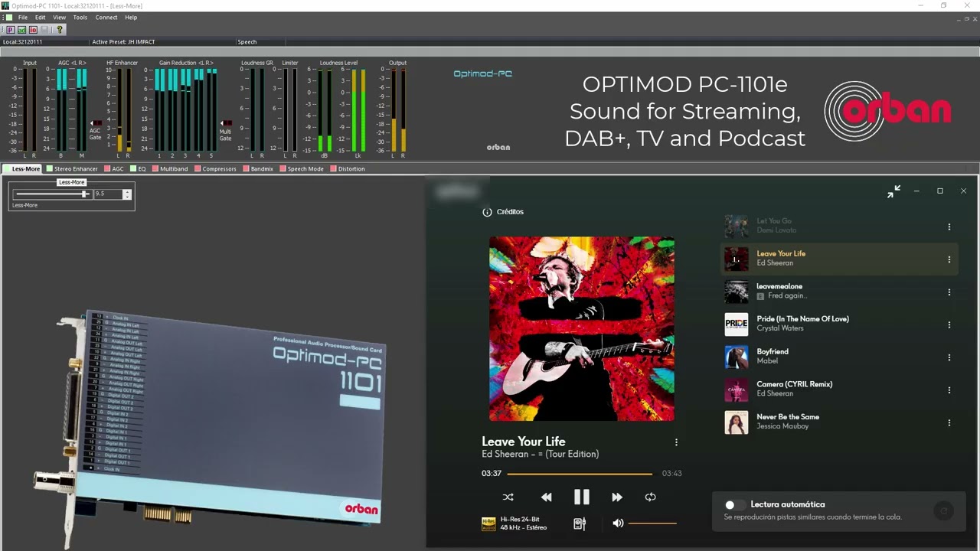Switch to the Bandmix tab
This screenshot has height=551, width=980.
pyautogui.click(x=258, y=168)
